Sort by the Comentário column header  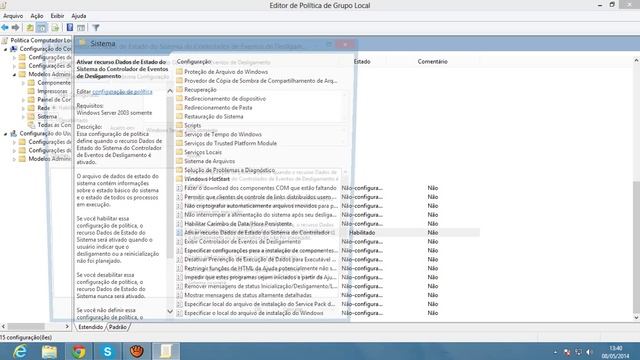pos(433,61)
